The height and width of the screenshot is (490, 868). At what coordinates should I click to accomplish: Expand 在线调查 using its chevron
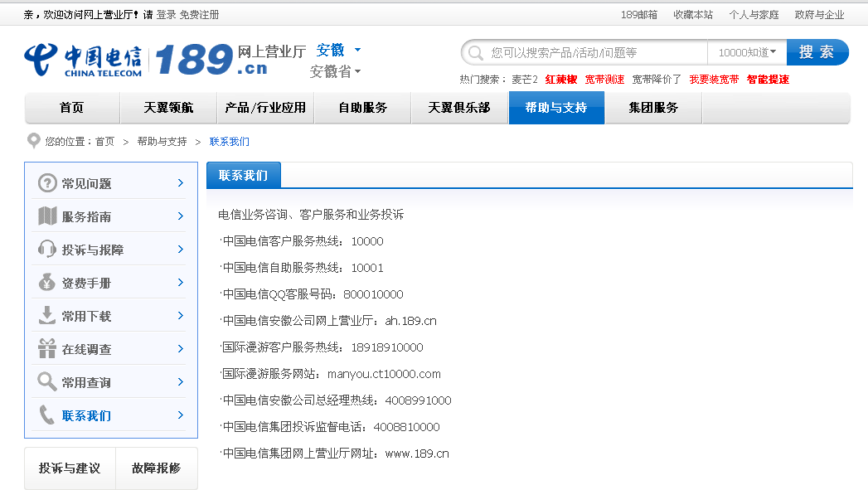point(181,349)
